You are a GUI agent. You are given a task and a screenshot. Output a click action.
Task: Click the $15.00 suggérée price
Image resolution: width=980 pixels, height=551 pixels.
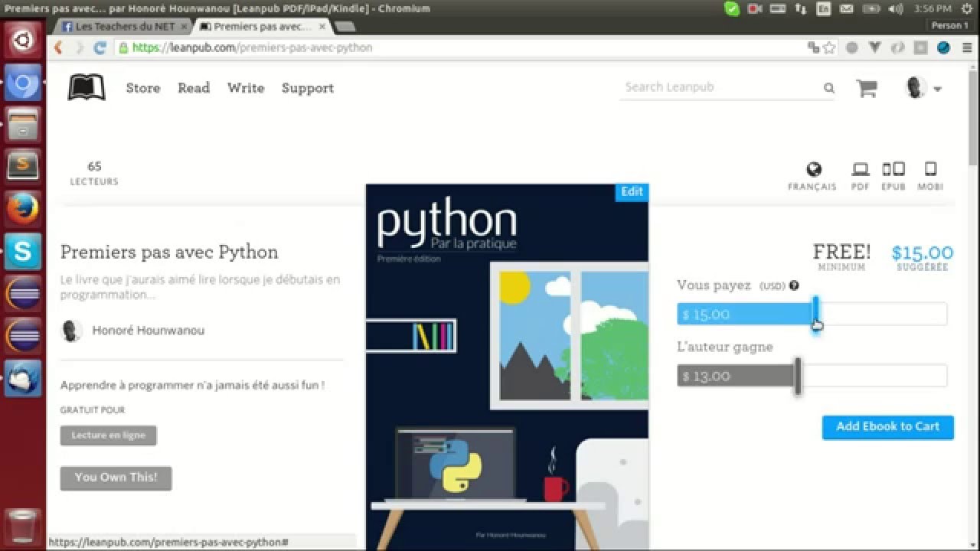[922, 257]
